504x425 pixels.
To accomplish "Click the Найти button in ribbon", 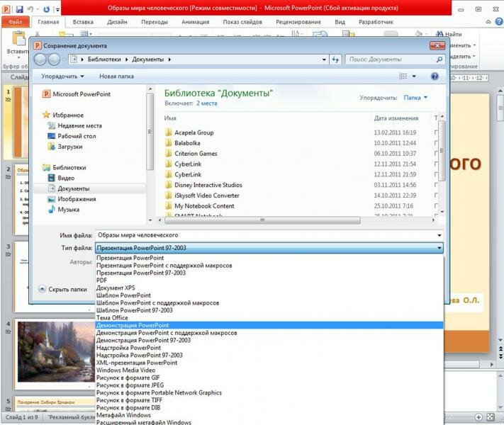I will click(449, 34).
